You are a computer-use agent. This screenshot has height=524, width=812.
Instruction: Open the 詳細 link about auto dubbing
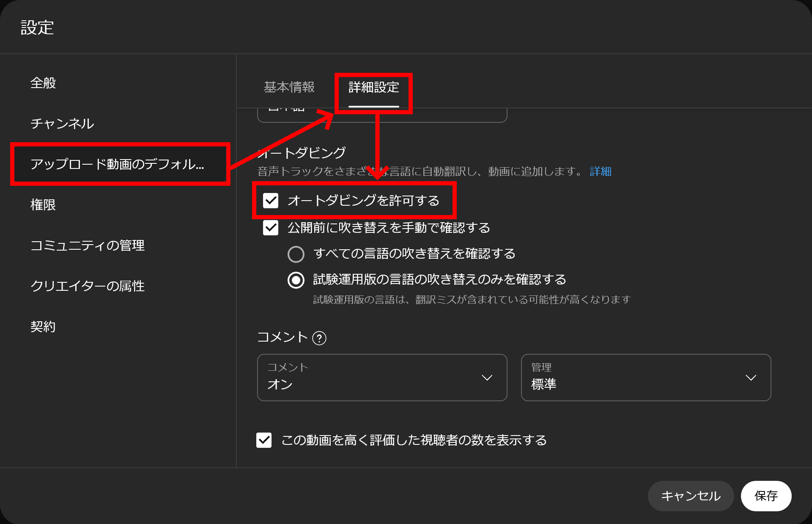pyautogui.click(x=601, y=171)
